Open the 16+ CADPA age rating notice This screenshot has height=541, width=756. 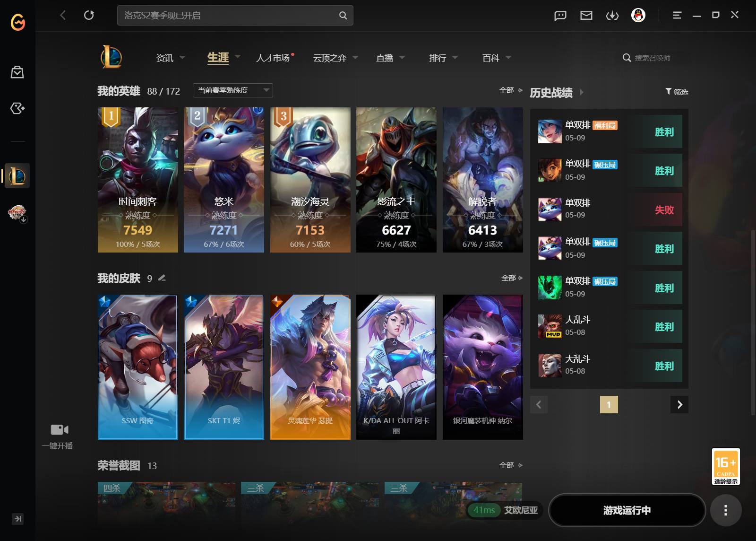coord(726,467)
